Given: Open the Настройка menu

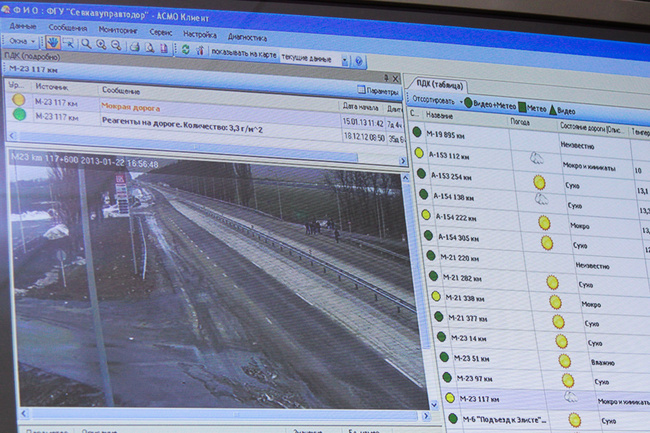Looking at the screenshot, I should (200, 34).
